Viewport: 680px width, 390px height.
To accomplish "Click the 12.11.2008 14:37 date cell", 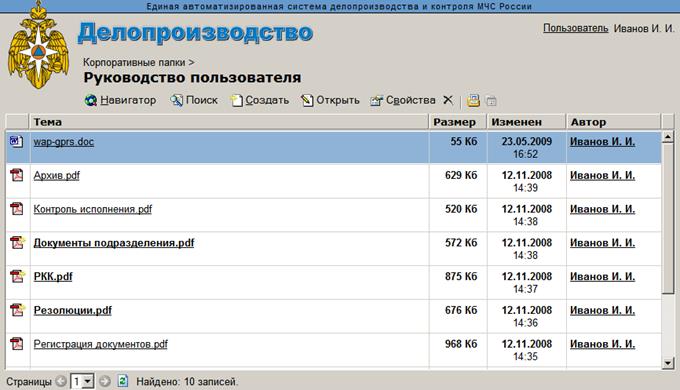I will tap(526, 282).
